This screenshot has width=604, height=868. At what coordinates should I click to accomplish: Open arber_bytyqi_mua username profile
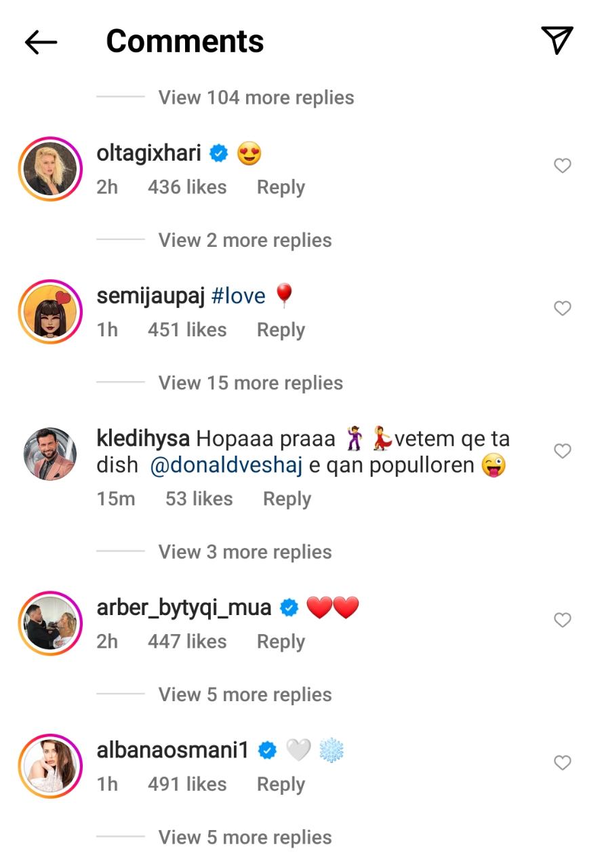click(x=184, y=608)
